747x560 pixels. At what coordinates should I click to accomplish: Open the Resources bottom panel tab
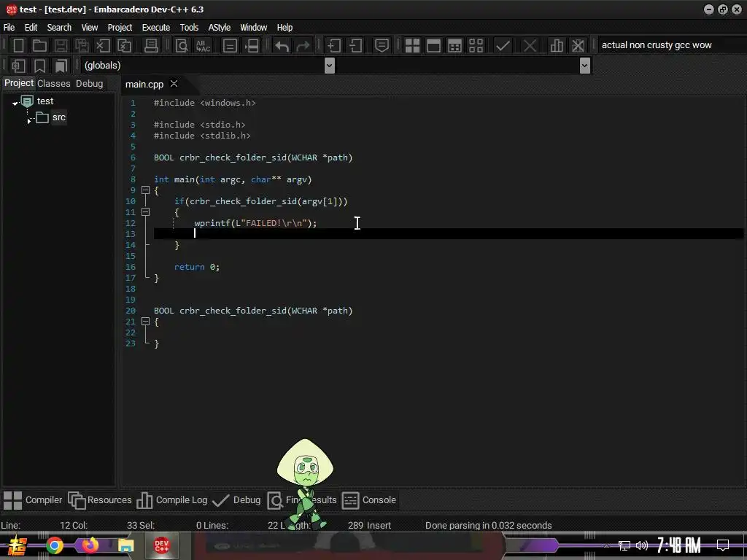coord(99,500)
